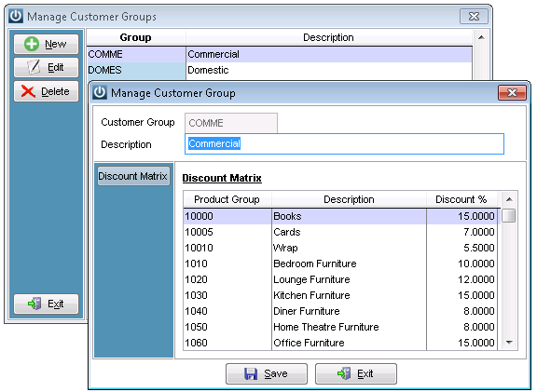Click scroll up arrow in groups list
Screen dimensions: 537x392
click(481, 37)
